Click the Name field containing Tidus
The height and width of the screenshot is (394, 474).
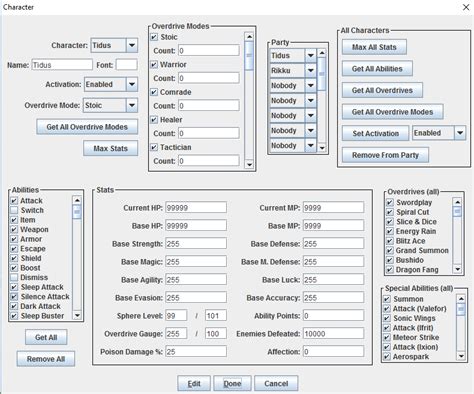click(x=62, y=65)
